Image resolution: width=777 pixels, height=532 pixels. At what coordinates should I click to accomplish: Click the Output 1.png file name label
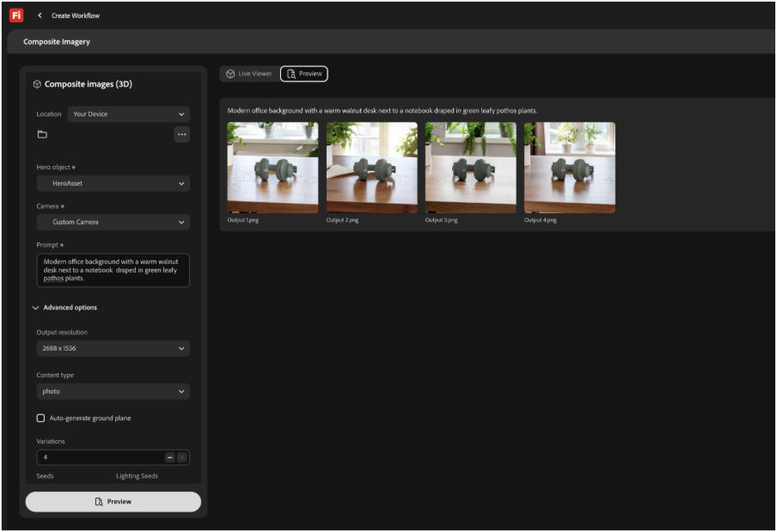(x=242, y=220)
